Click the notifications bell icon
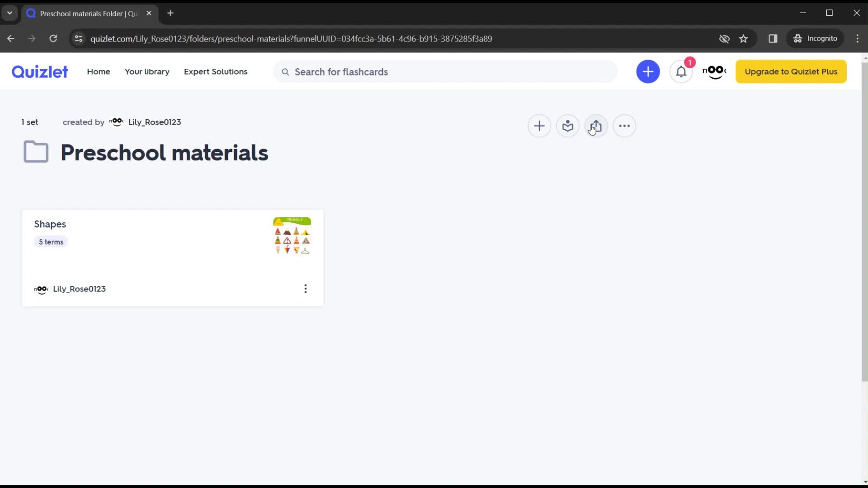The height and width of the screenshot is (488, 868). [681, 71]
